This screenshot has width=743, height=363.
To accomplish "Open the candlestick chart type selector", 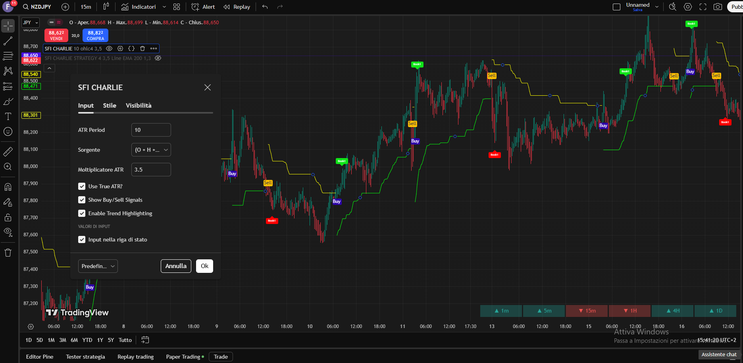I will point(106,7).
